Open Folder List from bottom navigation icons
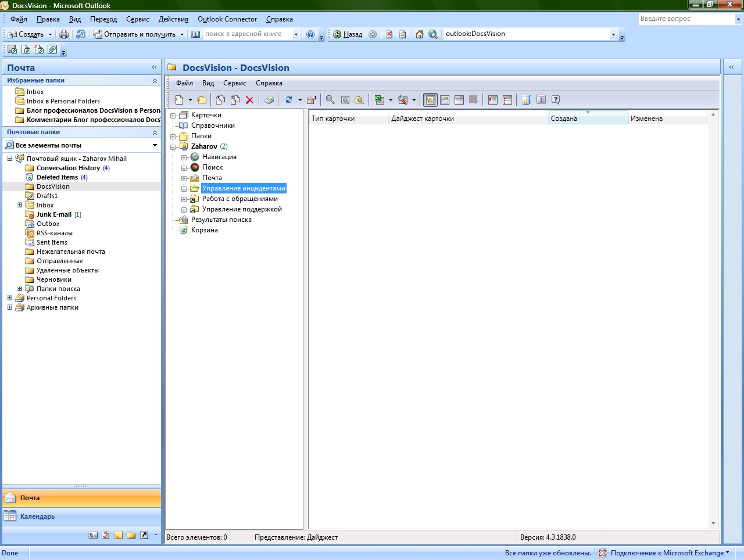The image size is (744, 560). click(x=131, y=535)
